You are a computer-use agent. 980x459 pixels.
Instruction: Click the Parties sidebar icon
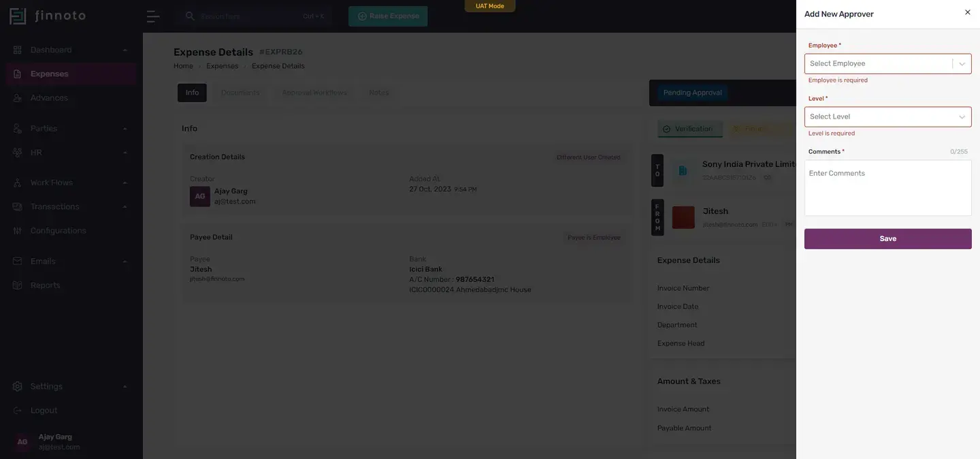coord(18,129)
